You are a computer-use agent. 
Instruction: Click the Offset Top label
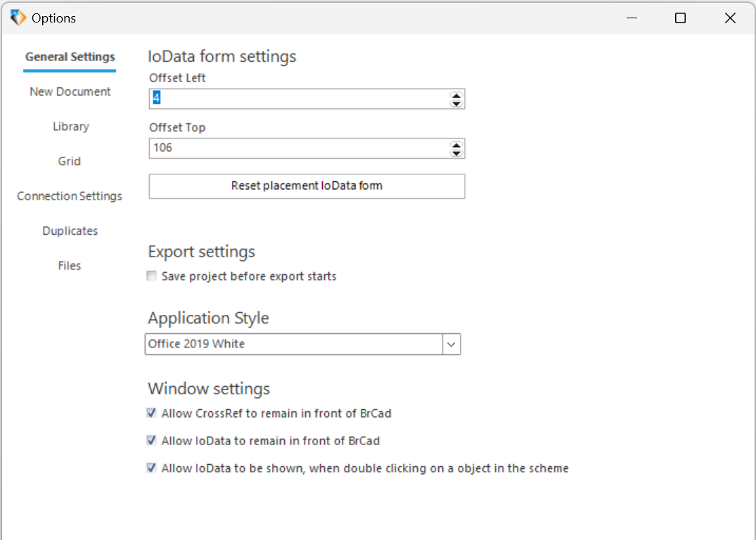click(177, 127)
